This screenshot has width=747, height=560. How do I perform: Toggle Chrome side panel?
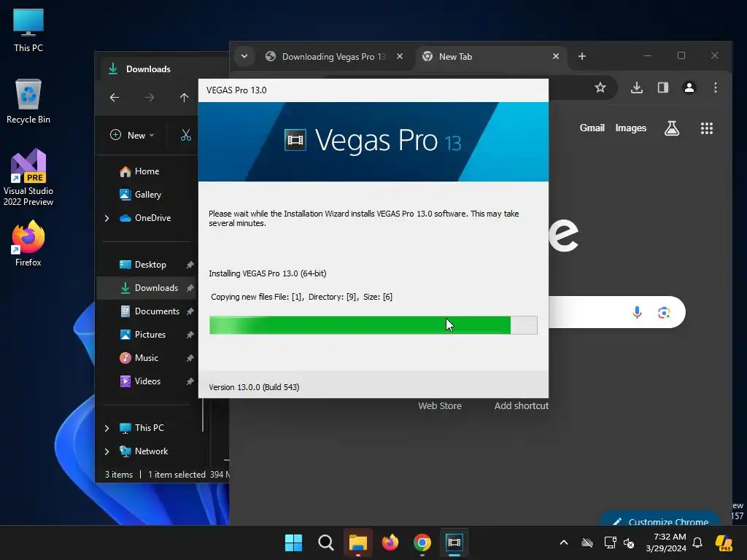pos(662,87)
